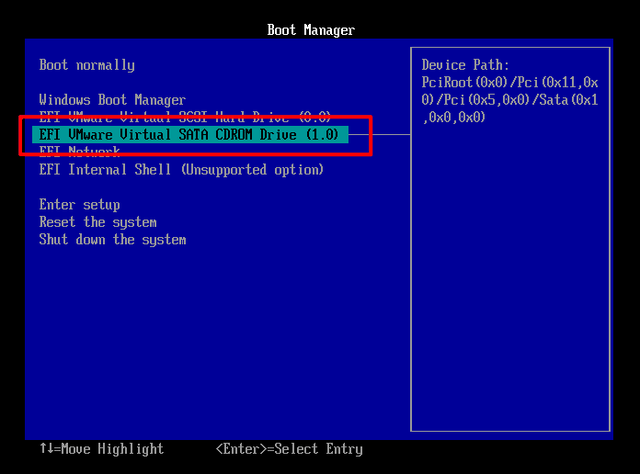Click the Enter=Select Entry hint

pos(289,449)
